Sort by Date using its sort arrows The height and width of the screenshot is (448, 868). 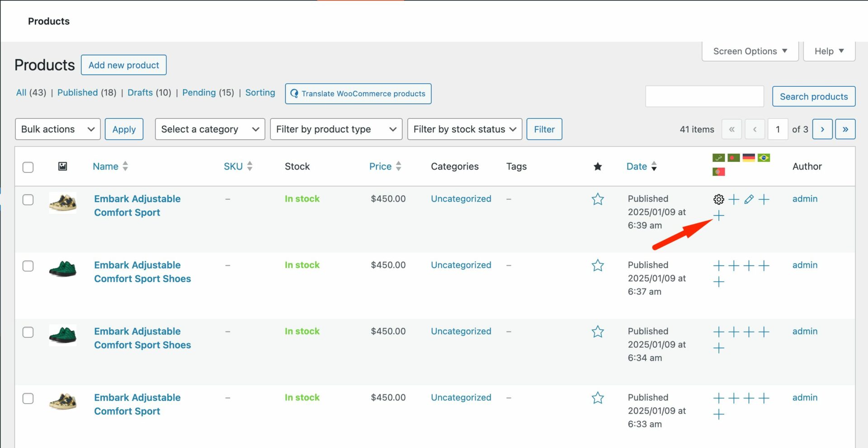654,166
